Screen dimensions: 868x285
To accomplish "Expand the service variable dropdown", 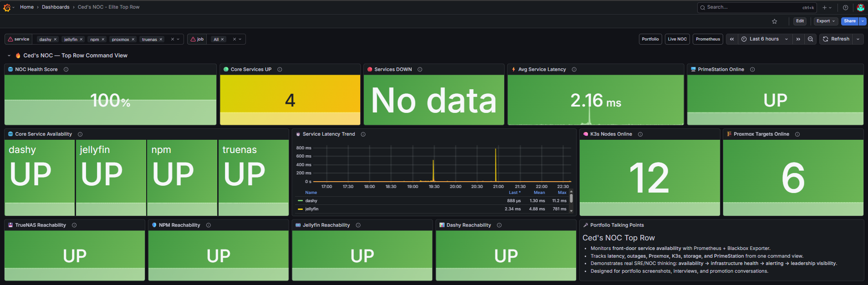I will coord(178,39).
